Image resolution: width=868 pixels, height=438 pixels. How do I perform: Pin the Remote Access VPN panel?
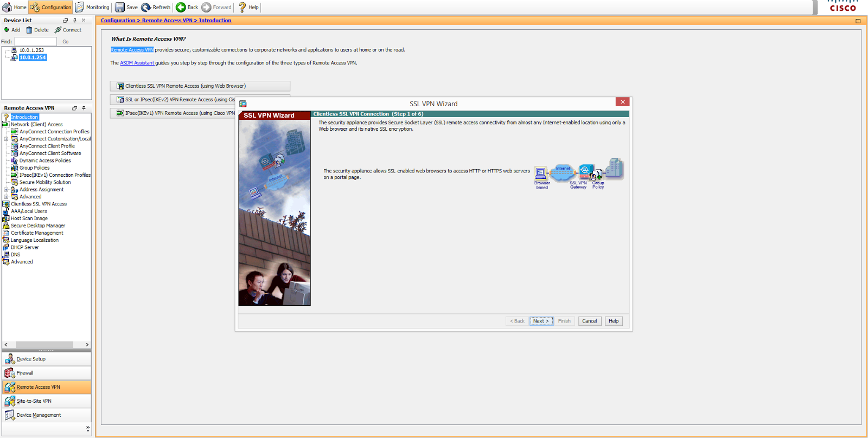coord(84,108)
